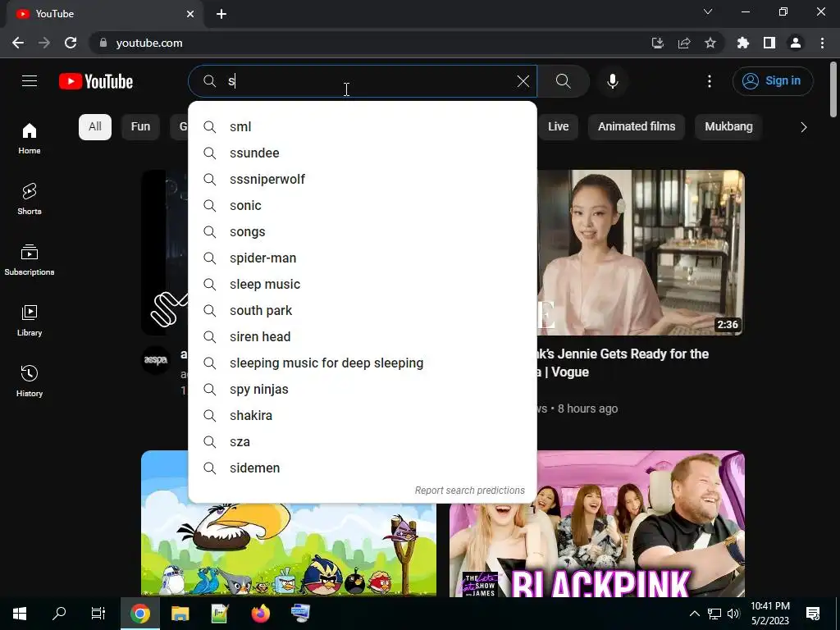Select the All filter chip
Screen dimensions: 840x630
[x=95, y=126]
